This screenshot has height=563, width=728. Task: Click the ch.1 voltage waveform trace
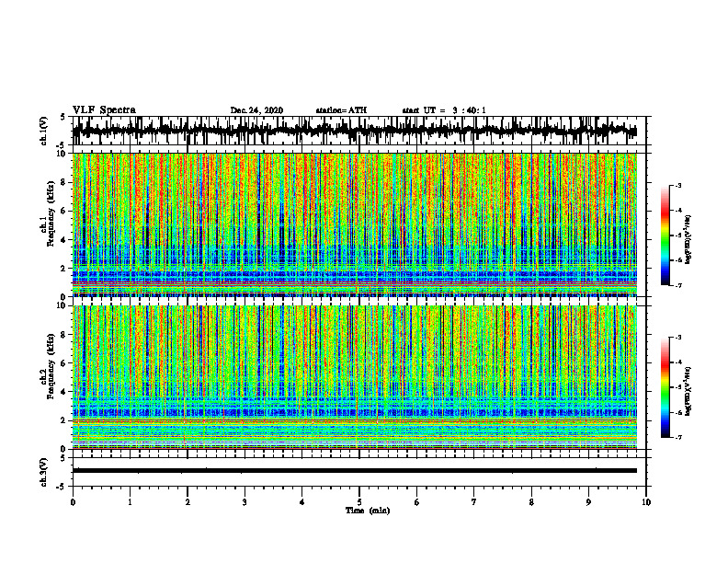coord(355,131)
